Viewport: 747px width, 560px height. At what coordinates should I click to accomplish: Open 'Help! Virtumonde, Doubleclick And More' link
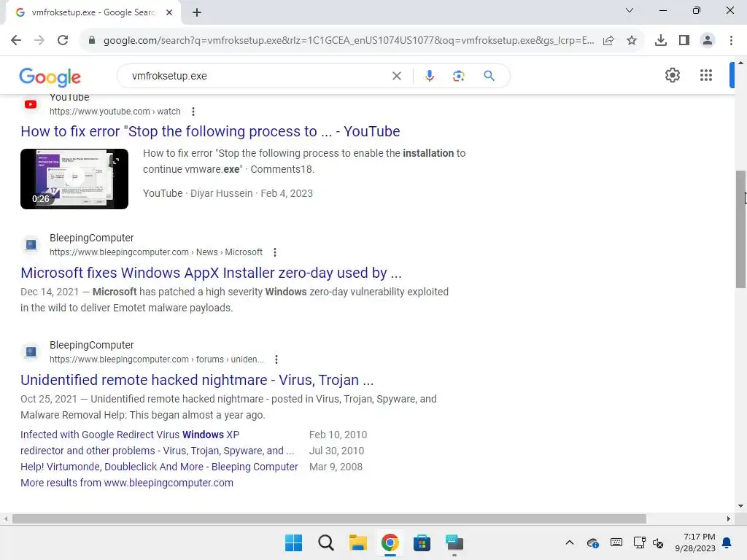click(x=159, y=467)
